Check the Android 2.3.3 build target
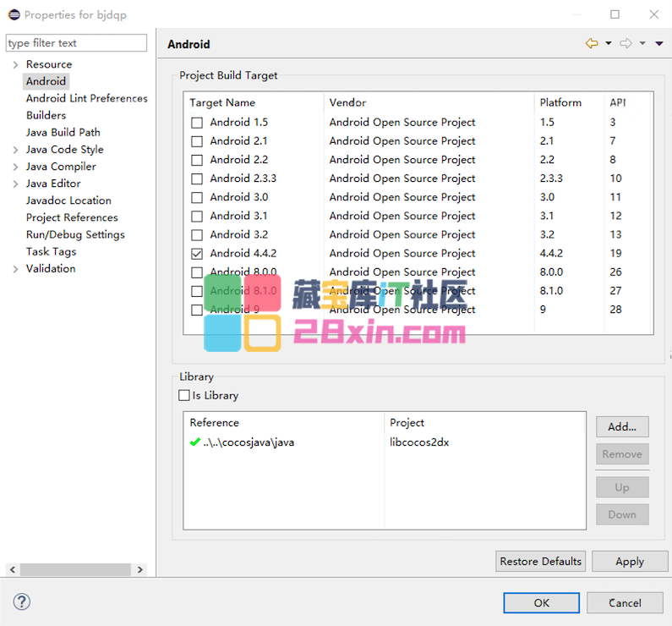 click(197, 178)
